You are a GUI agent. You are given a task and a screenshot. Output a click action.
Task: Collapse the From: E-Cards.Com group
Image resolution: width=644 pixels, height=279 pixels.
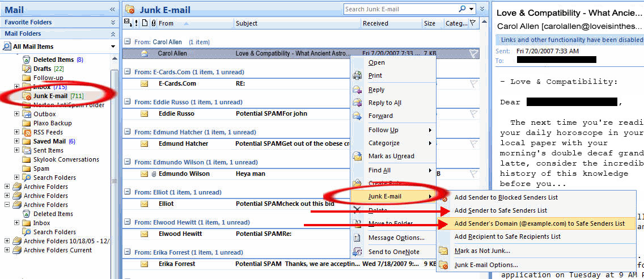coord(128,72)
